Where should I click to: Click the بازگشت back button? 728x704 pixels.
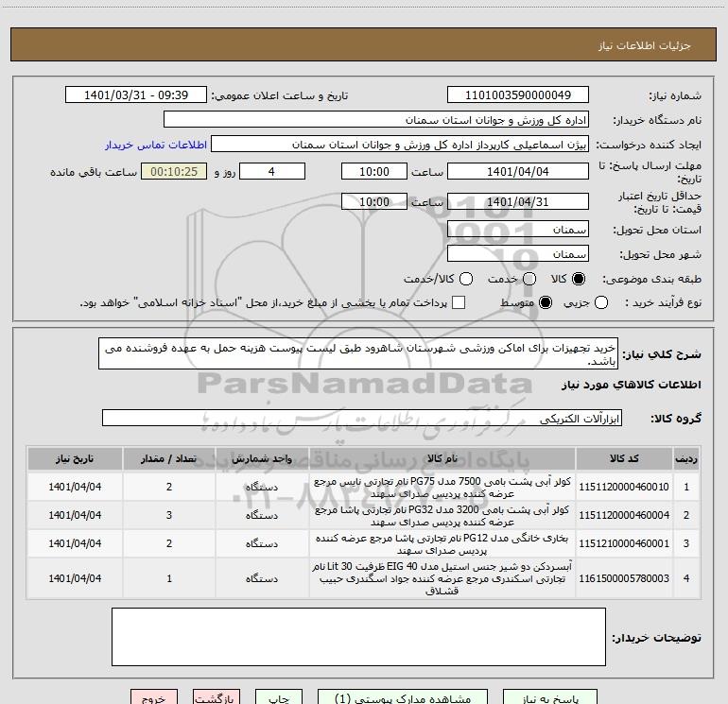click(x=217, y=697)
